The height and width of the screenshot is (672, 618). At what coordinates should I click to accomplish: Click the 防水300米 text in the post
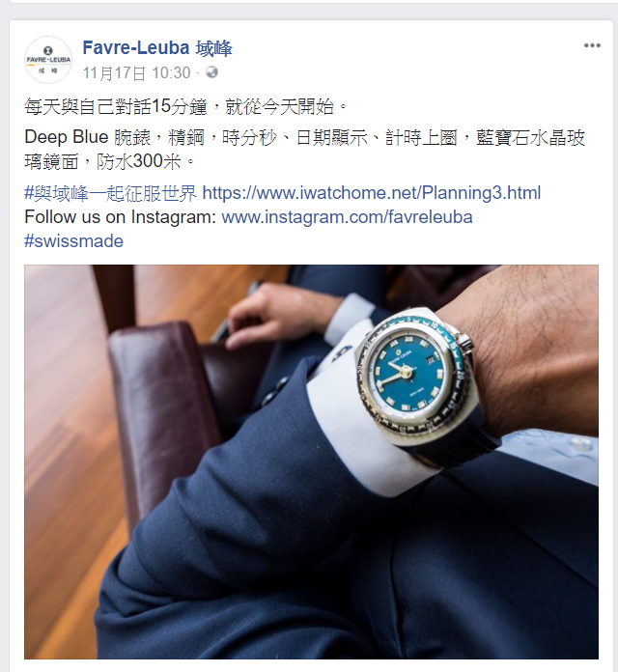[x=139, y=162]
